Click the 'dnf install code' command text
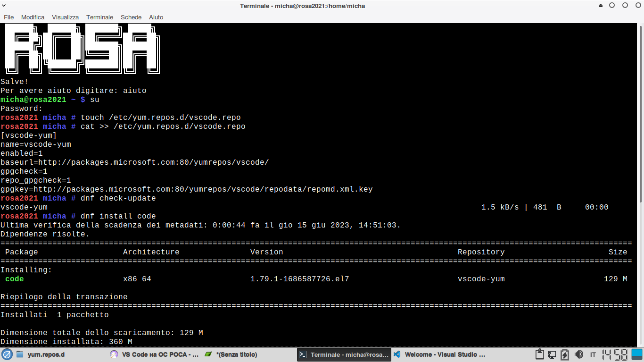Image resolution: width=644 pixels, height=362 pixels. pyautogui.click(x=118, y=216)
